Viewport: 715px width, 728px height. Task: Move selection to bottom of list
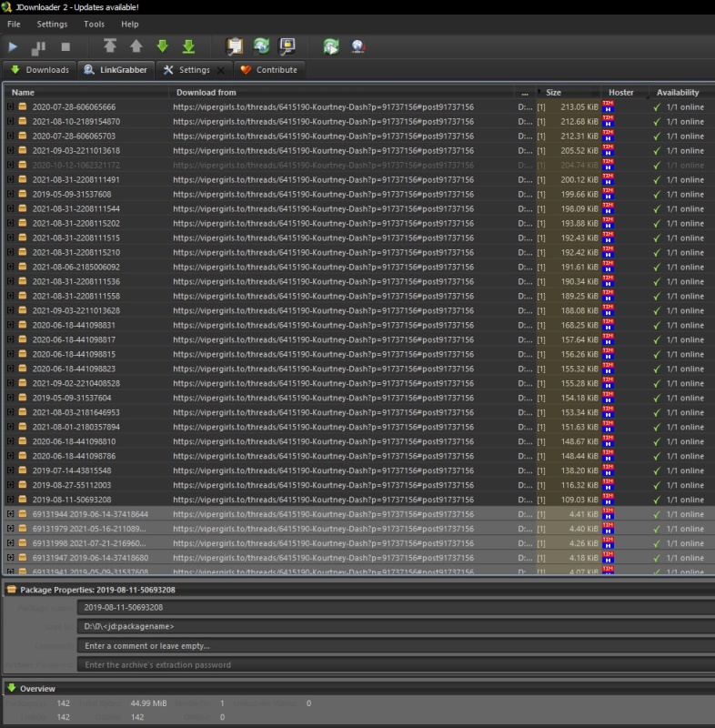pyautogui.click(x=188, y=46)
